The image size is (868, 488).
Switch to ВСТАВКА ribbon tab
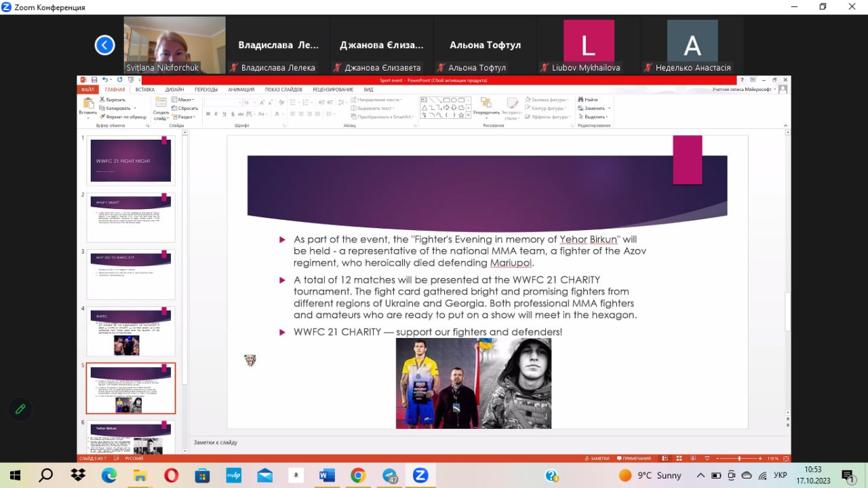click(144, 90)
